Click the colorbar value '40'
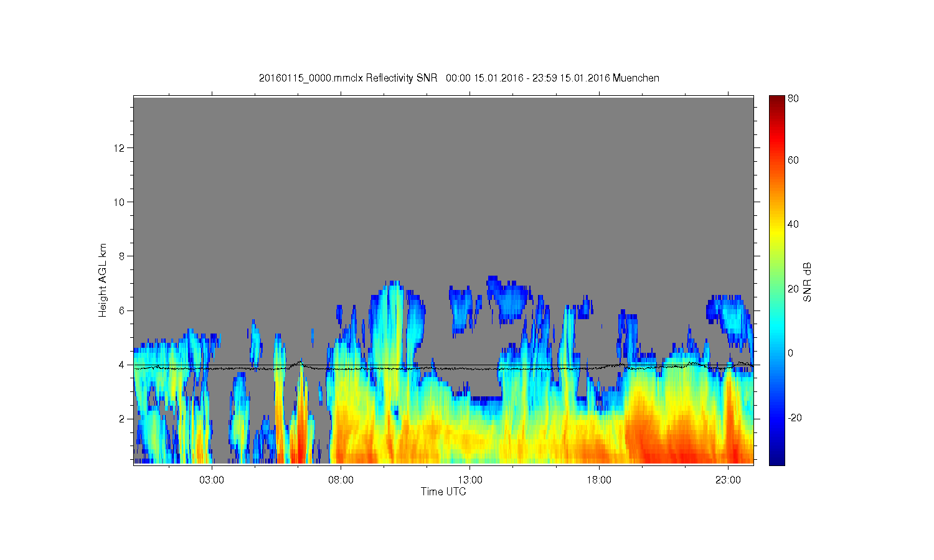 793,224
